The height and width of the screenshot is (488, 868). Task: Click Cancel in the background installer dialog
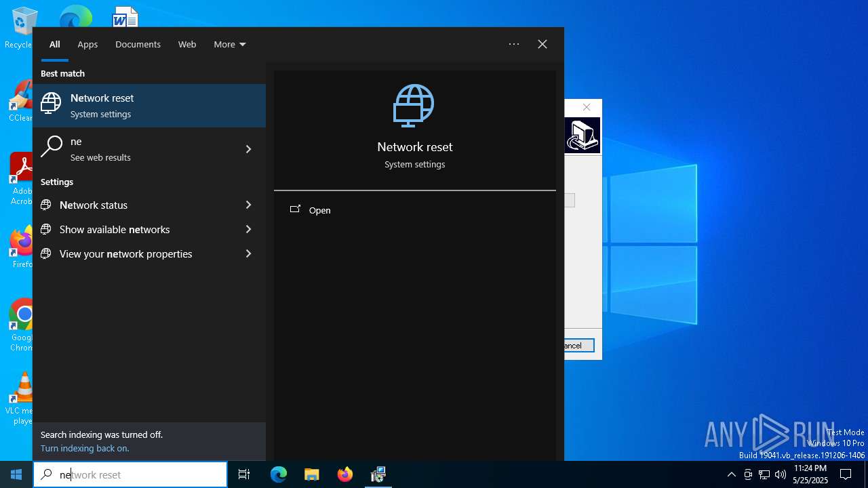point(579,346)
